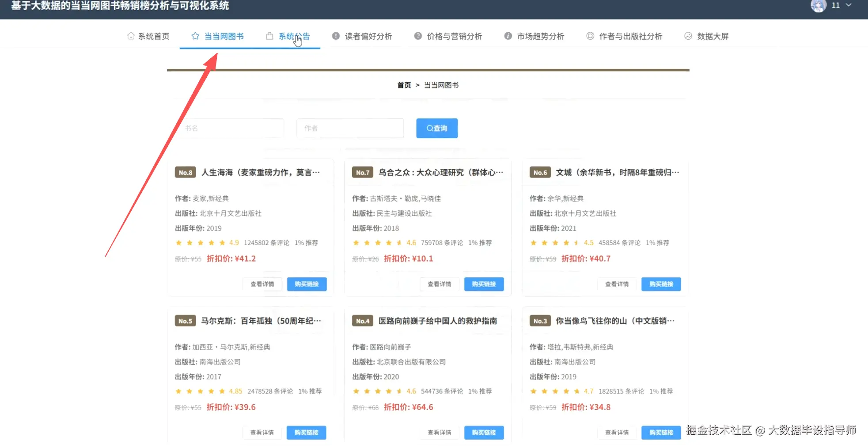The height and width of the screenshot is (448, 868).
Task: Click the discounted price ¥34.8
Action: click(x=586, y=407)
